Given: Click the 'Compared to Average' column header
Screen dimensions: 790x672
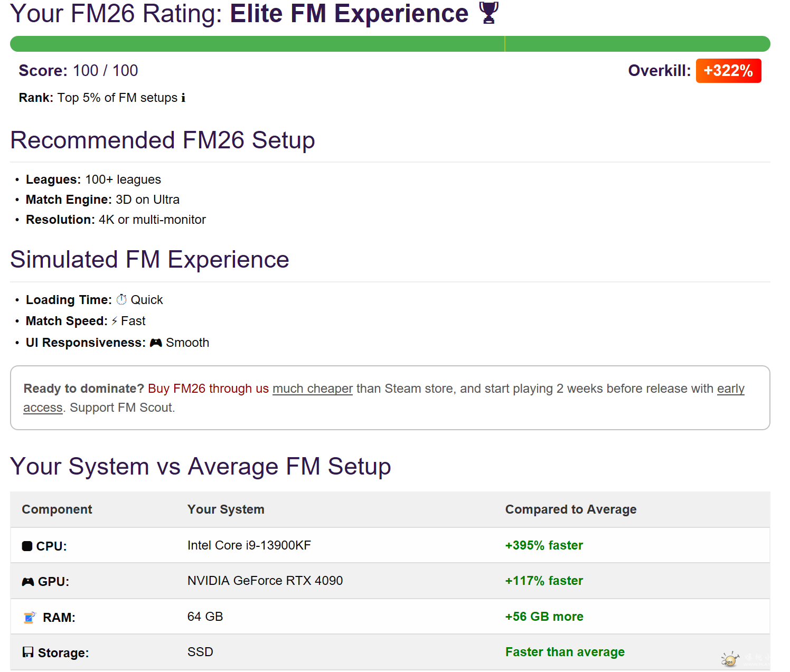Looking at the screenshot, I should coord(570,509).
